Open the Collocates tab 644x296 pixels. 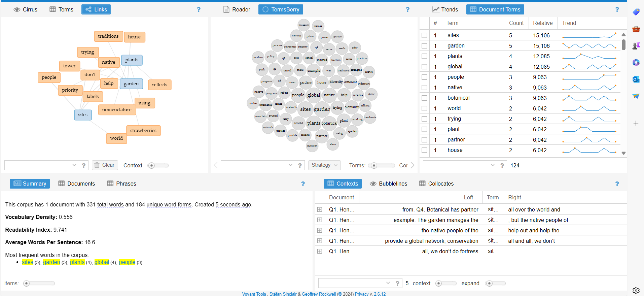436,184
